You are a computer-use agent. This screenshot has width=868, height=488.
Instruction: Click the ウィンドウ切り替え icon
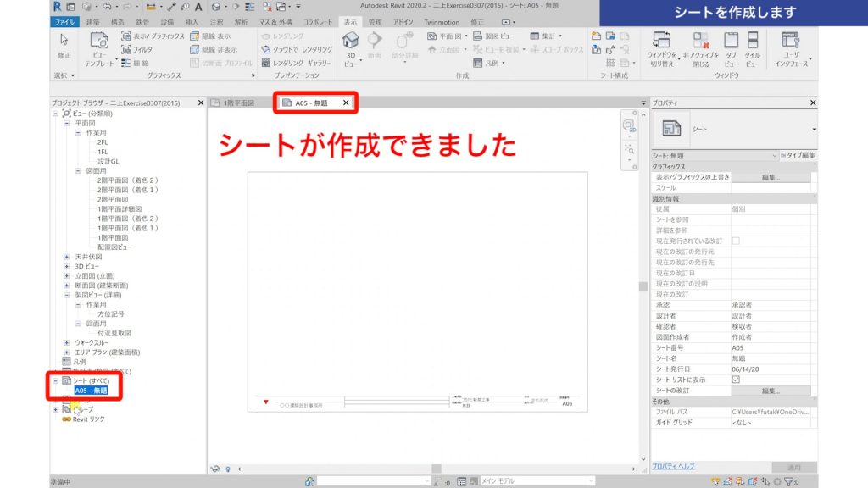pyautogui.click(x=661, y=41)
